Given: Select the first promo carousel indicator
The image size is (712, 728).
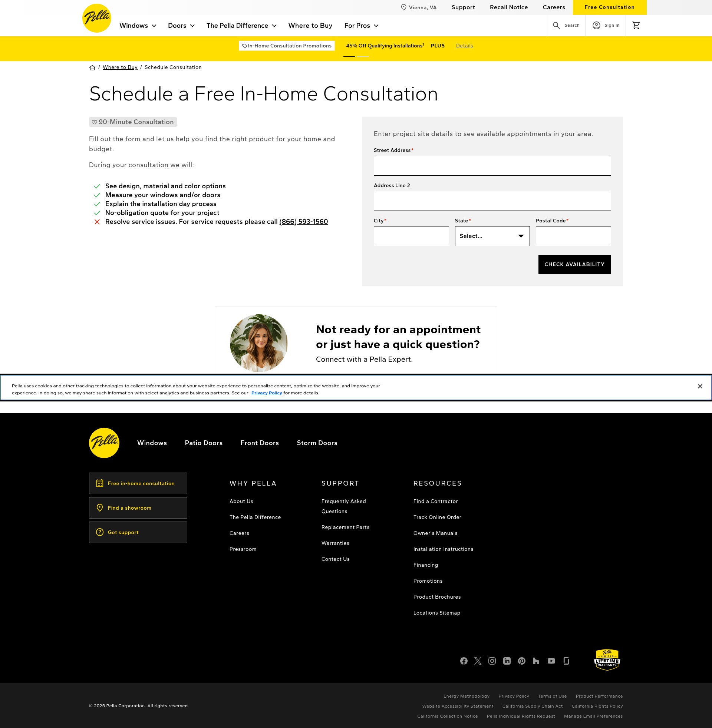Looking at the screenshot, I should point(349,57).
